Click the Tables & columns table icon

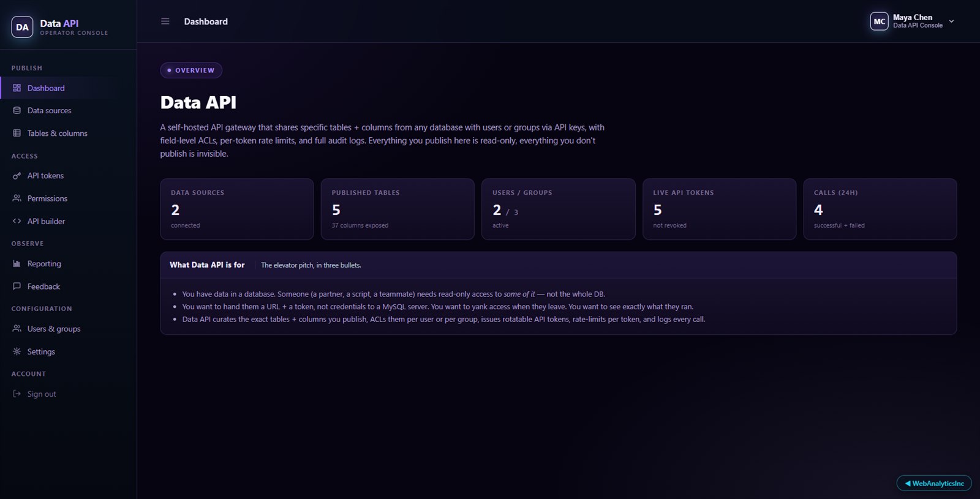coord(17,133)
